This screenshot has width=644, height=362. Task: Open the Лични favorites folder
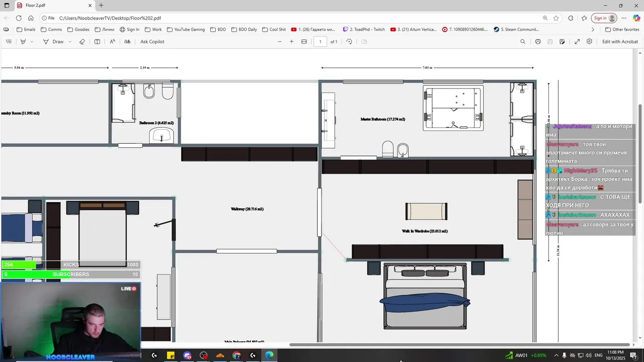coord(104,30)
